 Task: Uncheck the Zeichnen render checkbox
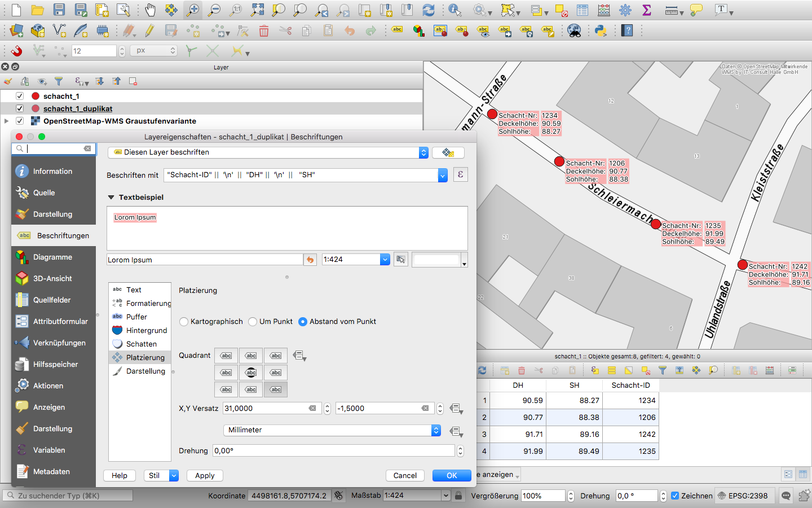(x=675, y=496)
